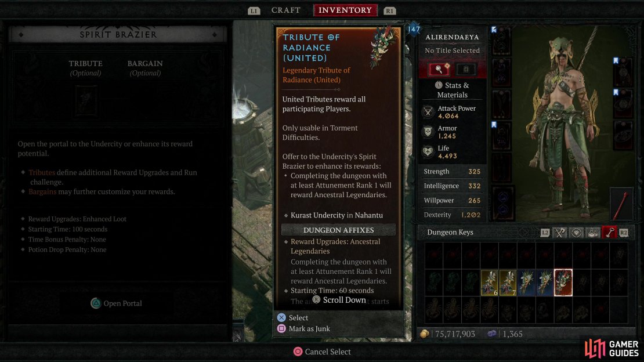Viewport: 644px width, 362px height.
Task: Select the gold tribute stack of 6
Action: click(489, 283)
